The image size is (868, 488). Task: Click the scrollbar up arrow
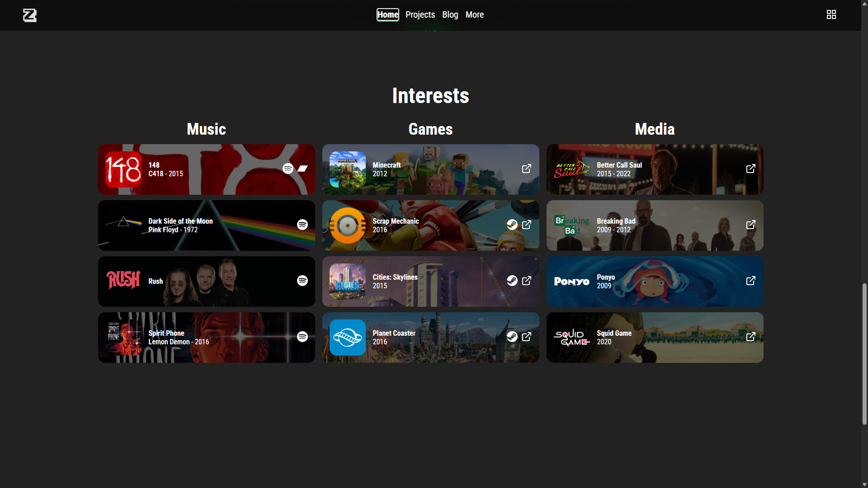(864, 3)
